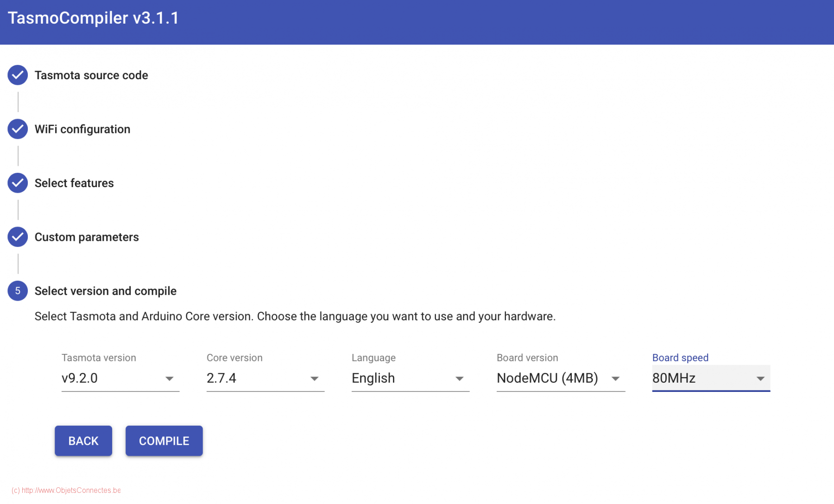Image resolution: width=834 pixels, height=504 pixels.
Task: Open the Board speed dropdown 80MHz
Action: pos(711,378)
